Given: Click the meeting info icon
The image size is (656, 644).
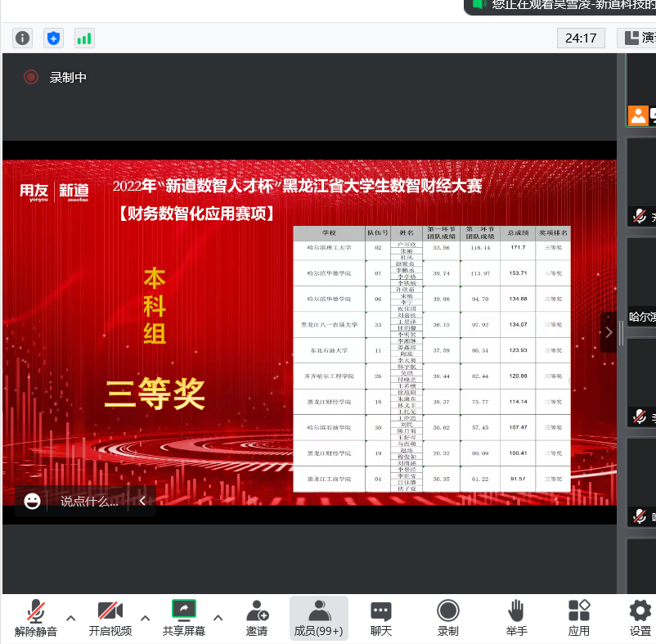Looking at the screenshot, I should tap(22, 38).
